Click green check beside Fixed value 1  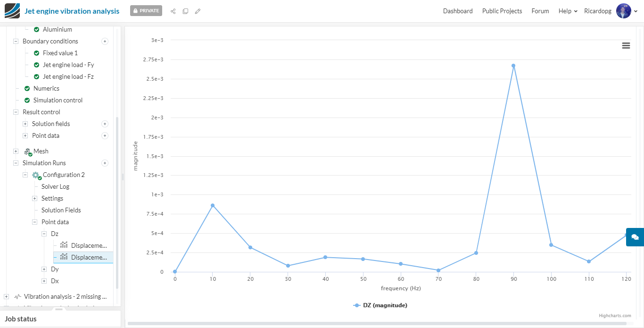36,53
